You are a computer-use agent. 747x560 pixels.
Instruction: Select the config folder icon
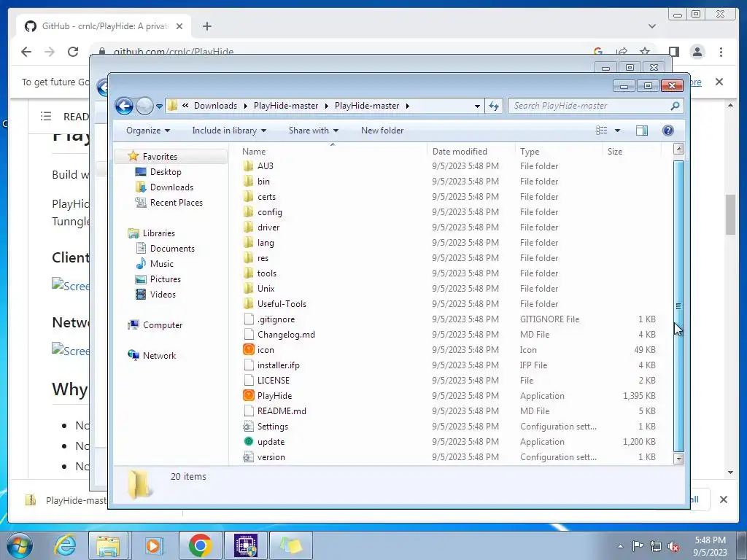point(248,212)
